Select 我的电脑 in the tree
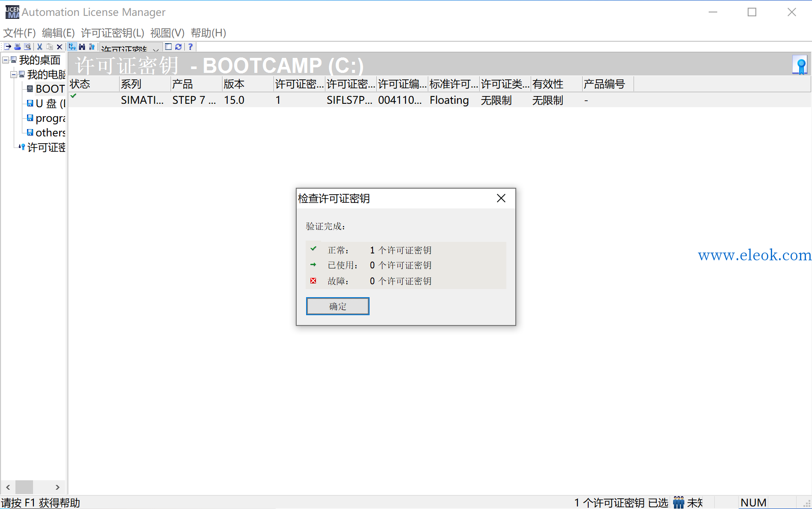 tap(46, 75)
